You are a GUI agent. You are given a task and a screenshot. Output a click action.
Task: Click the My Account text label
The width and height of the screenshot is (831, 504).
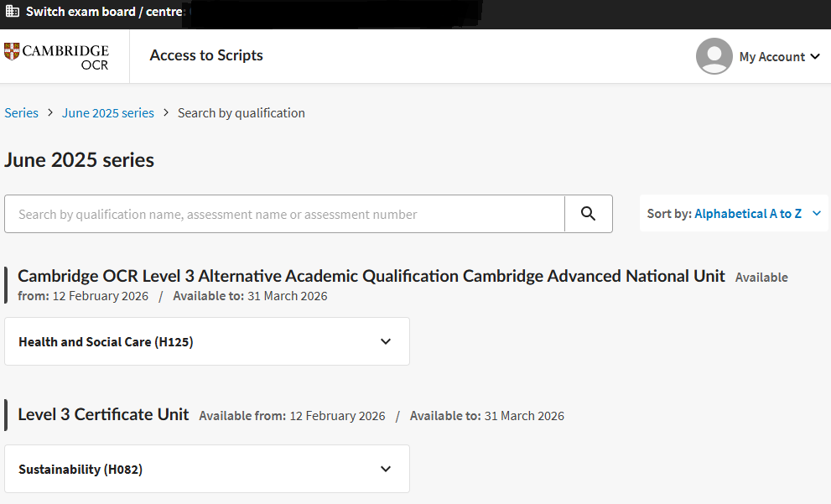coord(772,56)
